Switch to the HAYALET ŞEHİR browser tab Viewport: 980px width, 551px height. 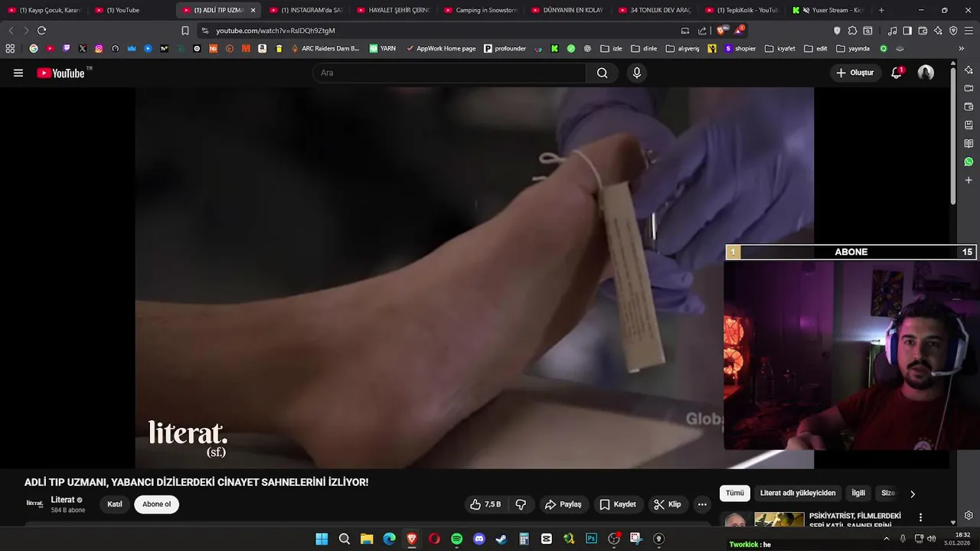[393, 10]
